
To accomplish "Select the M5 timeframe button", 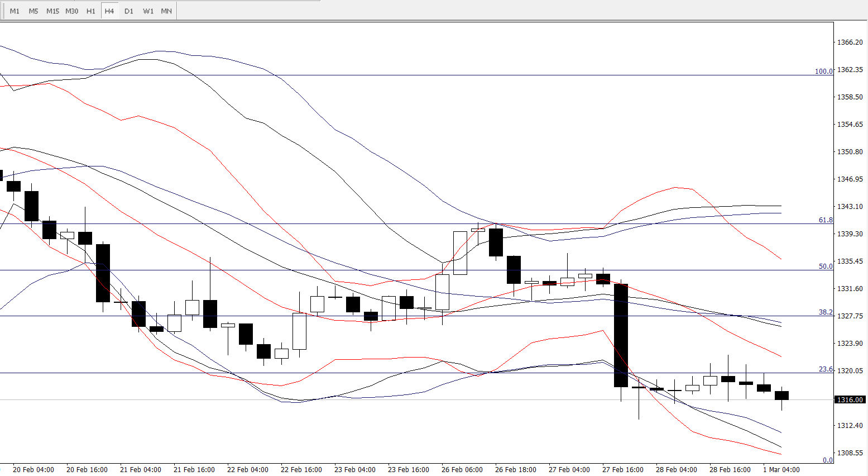I will [33, 11].
